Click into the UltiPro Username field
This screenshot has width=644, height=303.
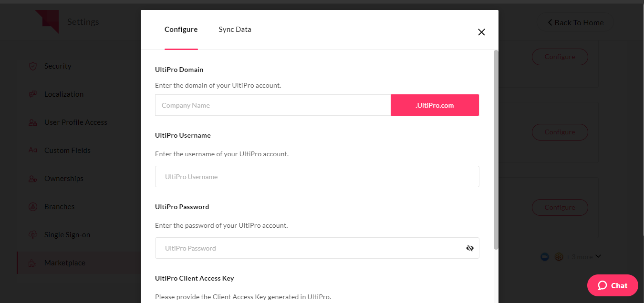[x=317, y=177]
